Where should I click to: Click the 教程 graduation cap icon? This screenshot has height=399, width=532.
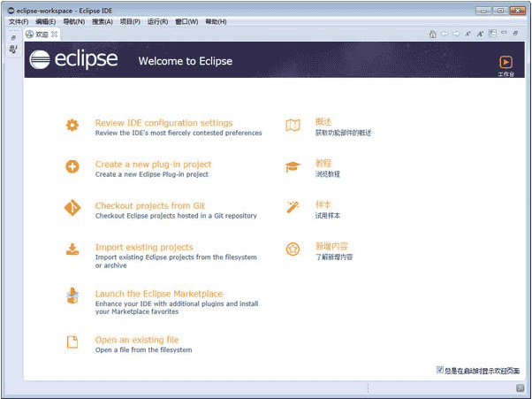click(293, 167)
